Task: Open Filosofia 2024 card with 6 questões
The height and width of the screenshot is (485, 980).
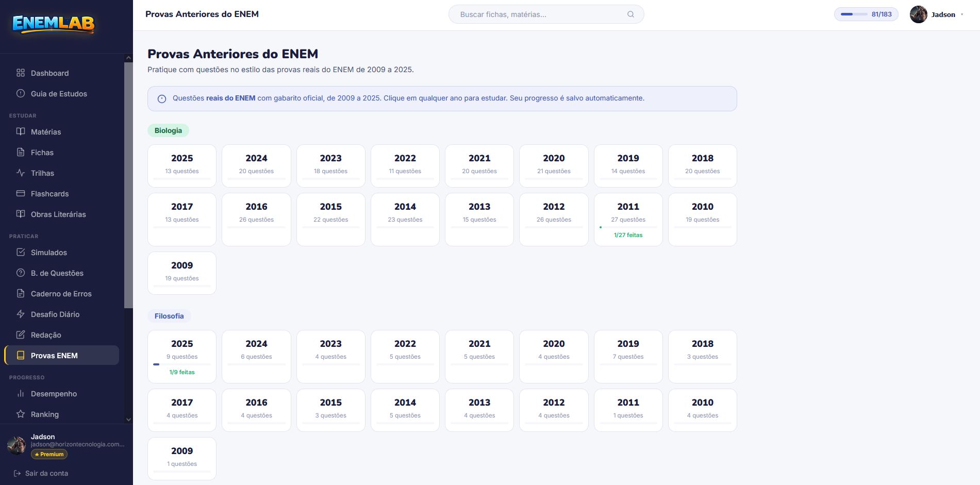Action: tap(256, 357)
